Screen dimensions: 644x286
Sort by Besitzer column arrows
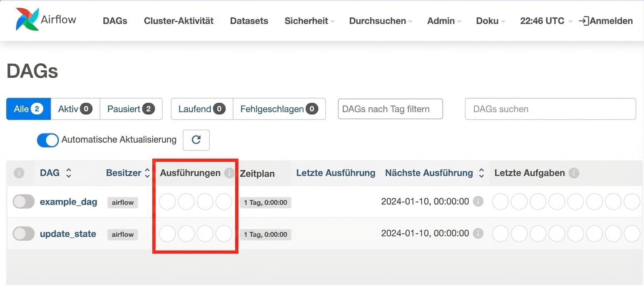pyautogui.click(x=147, y=173)
